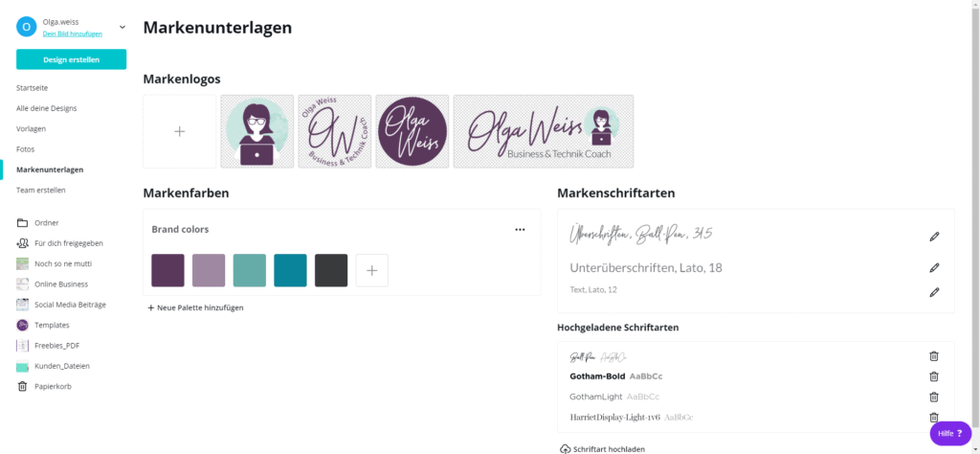Image resolution: width=980 pixels, height=454 pixels.
Task: Edit the Überschriften Ball-Pen font style
Action: coord(934,237)
